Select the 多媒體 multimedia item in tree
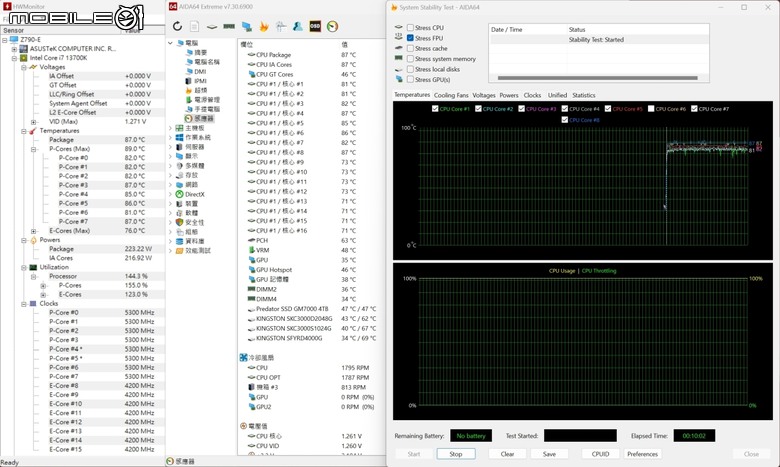This screenshot has height=467, width=780. 190,166
